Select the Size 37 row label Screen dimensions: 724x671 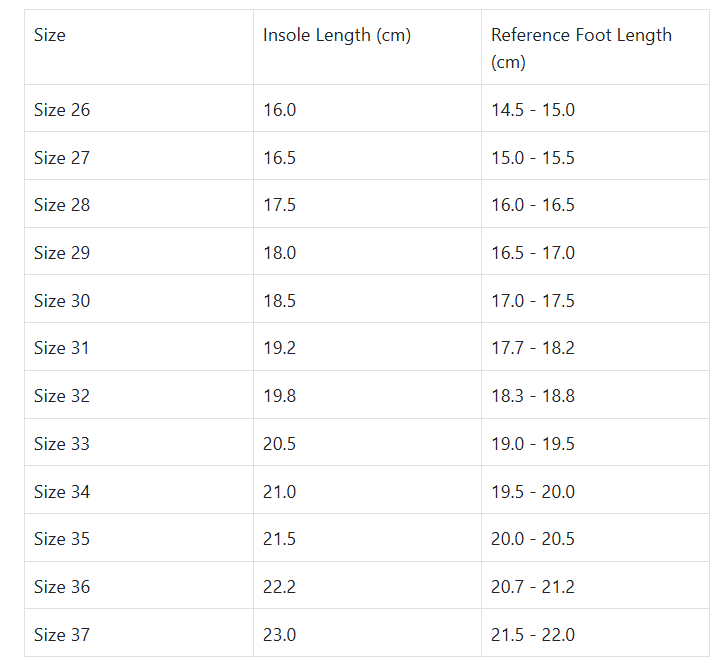[x=62, y=635]
